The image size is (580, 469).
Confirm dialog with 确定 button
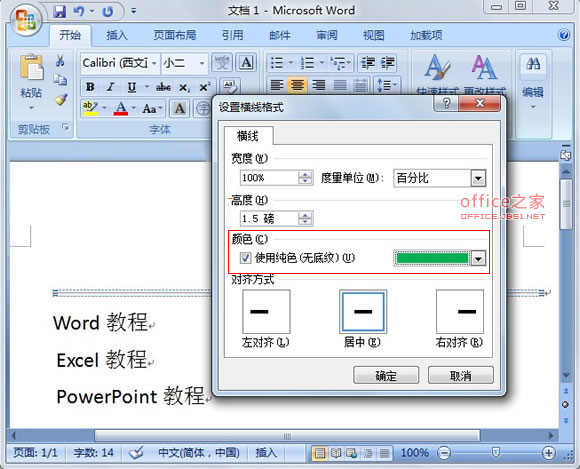click(x=386, y=375)
